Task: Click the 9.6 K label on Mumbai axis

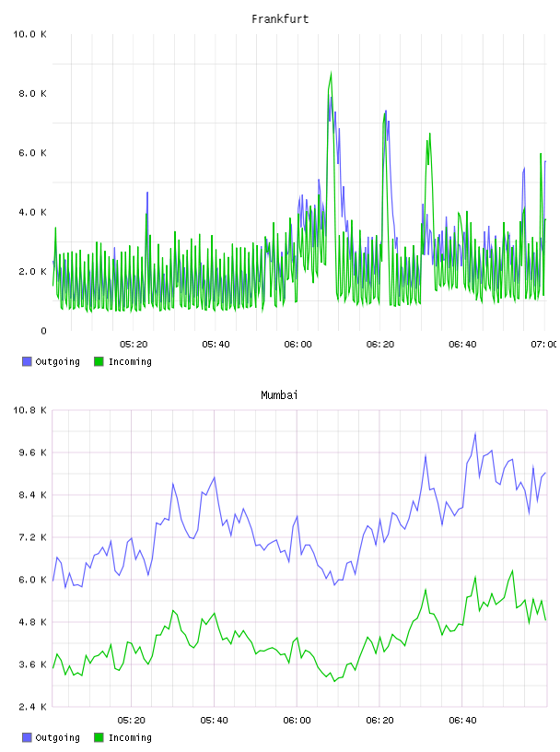Action: (x=32, y=452)
